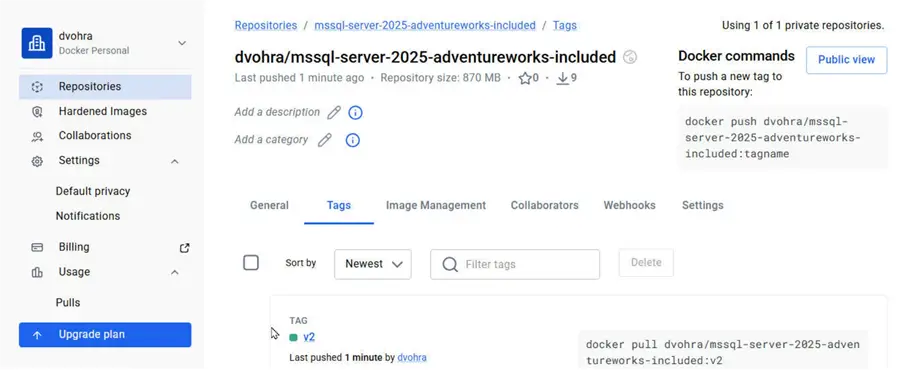Click the Settings gear icon in sidebar

(x=37, y=161)
